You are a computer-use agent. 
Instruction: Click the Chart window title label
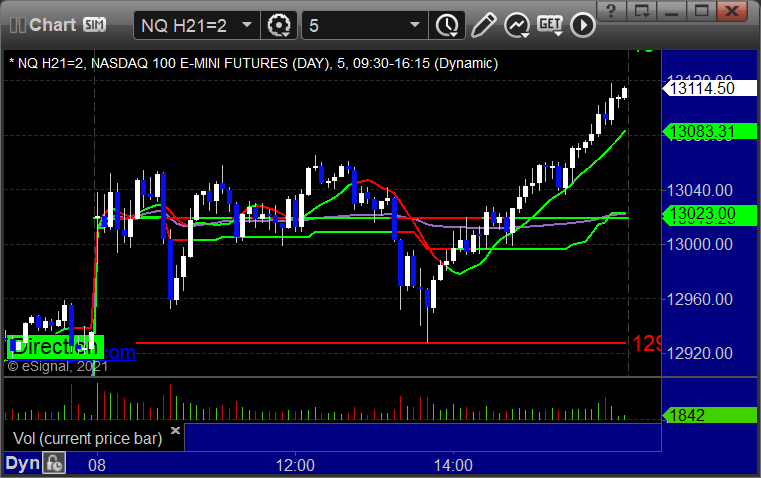(52, 25)
